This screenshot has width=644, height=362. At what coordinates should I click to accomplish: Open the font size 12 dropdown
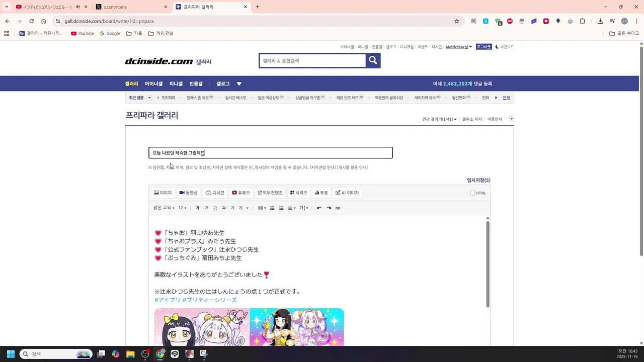[x=183, y=208]
